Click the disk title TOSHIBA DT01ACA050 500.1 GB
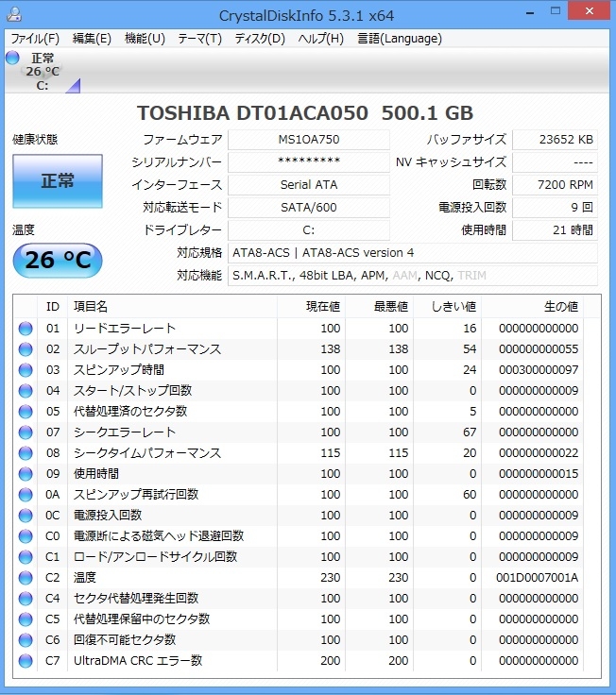This screenshot has height=695, width=616. click(x=305, y=113)
